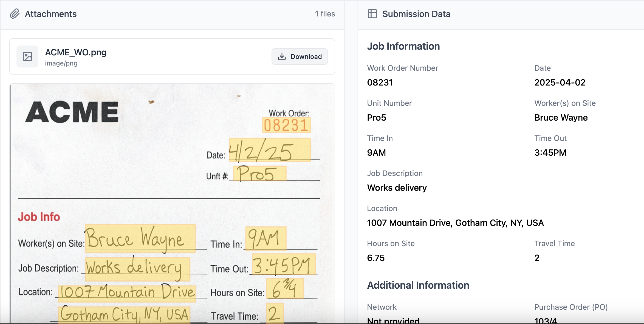Click the Location value in Submission Data

455,223
